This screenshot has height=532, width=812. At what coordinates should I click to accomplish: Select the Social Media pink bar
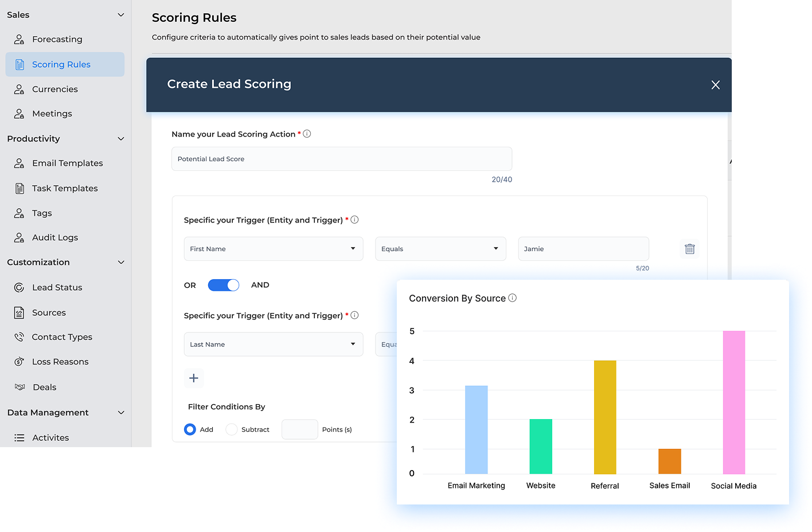(734, 401)
